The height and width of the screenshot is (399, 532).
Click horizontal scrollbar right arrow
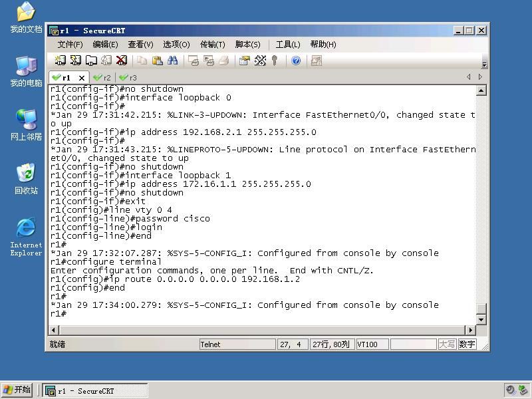(x=470, y=330)
